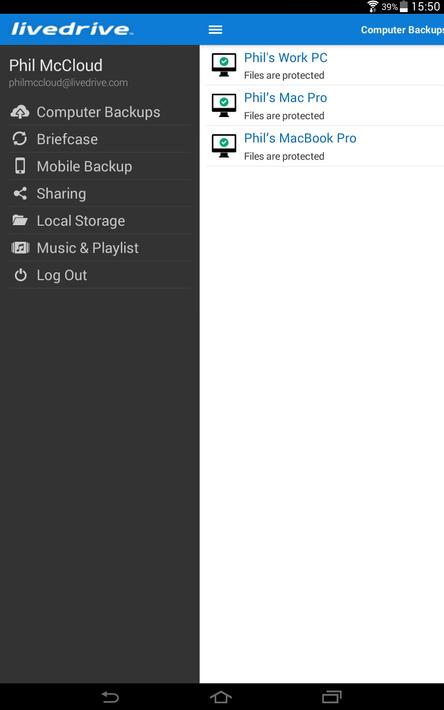Click the livedrive logo
Image resolution: width=444 pixels, height=710 pixels.
72,29
